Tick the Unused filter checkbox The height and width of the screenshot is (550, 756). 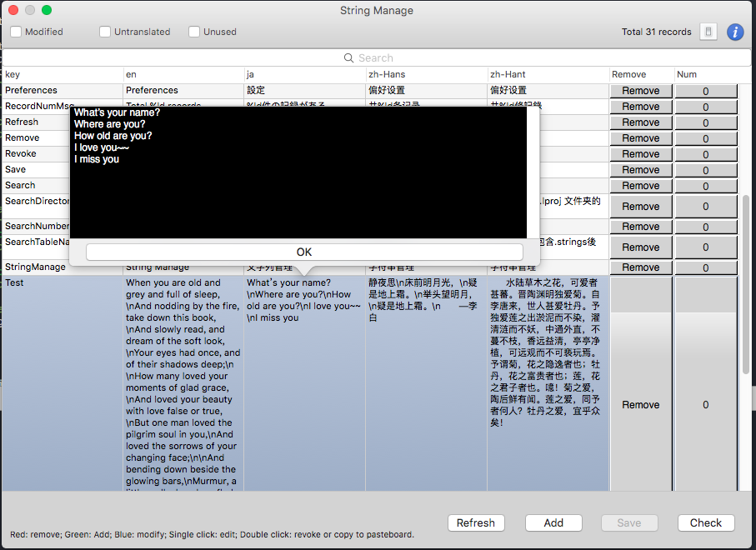[x=194, y=32]
